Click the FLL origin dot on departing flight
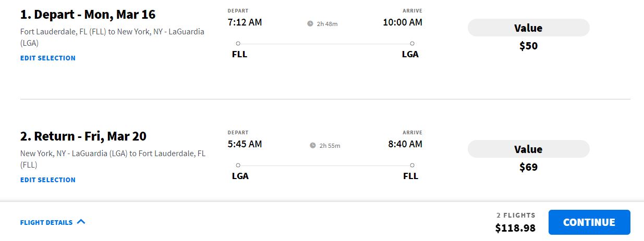 238,44
